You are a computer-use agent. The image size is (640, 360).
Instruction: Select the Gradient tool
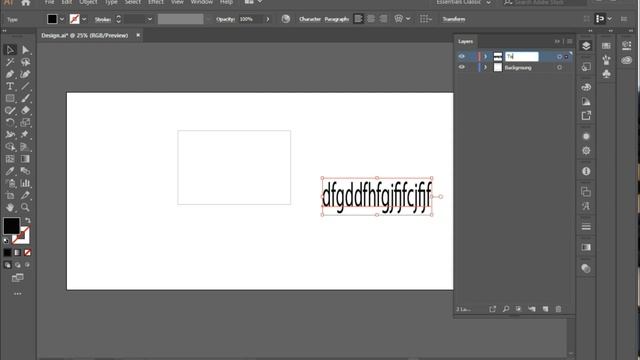(25, 159)
